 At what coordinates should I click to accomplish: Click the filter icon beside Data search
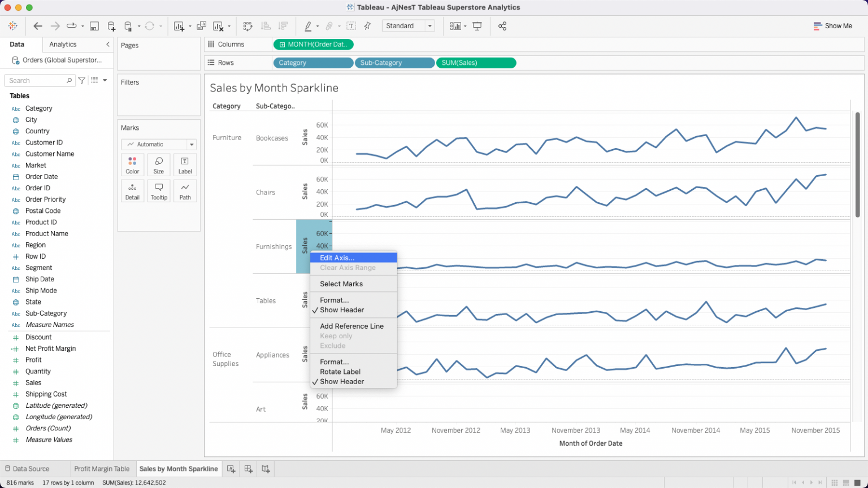pyautogui.click(x=82, y=80)
